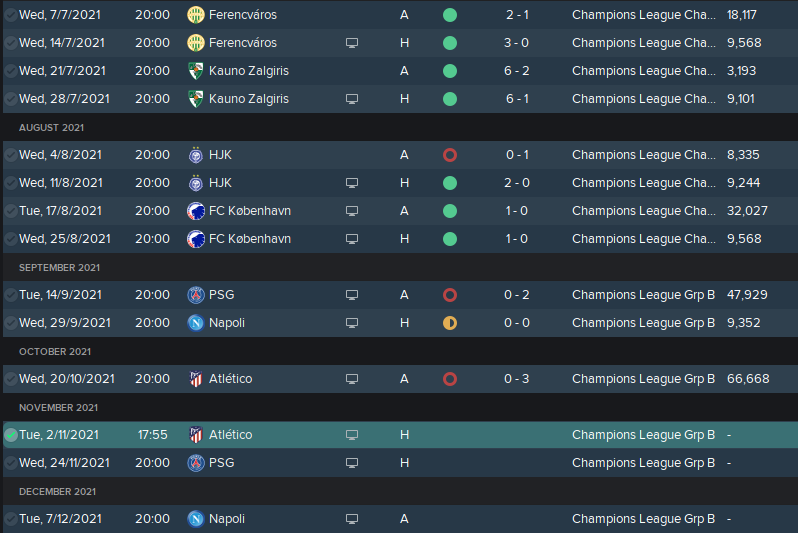
Task: Click Napoli badge on 29/9/2021 fixture
Action: click(x=195, y=323)
